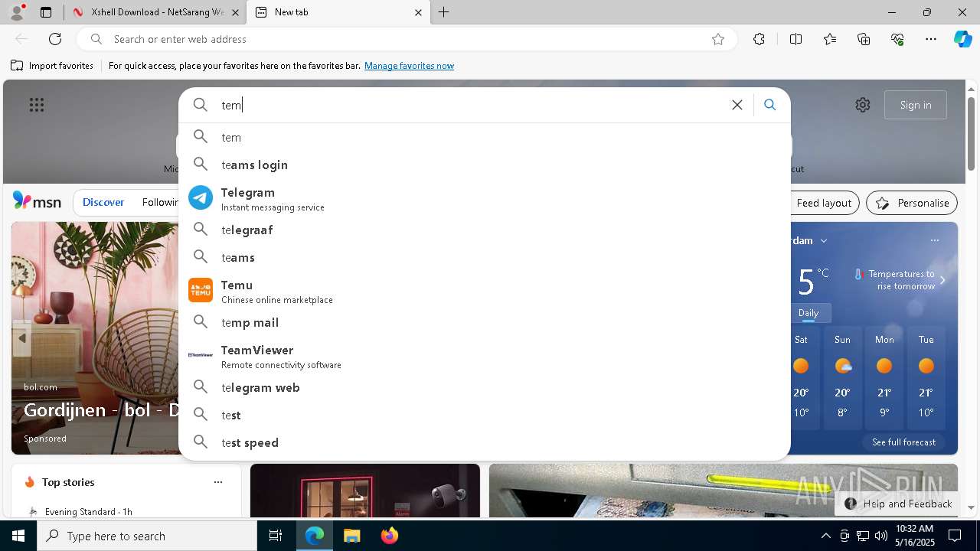The width and height of the screenshot is (980, 551).
Task: Close the New tab tab
Action: tap(418, 12)
